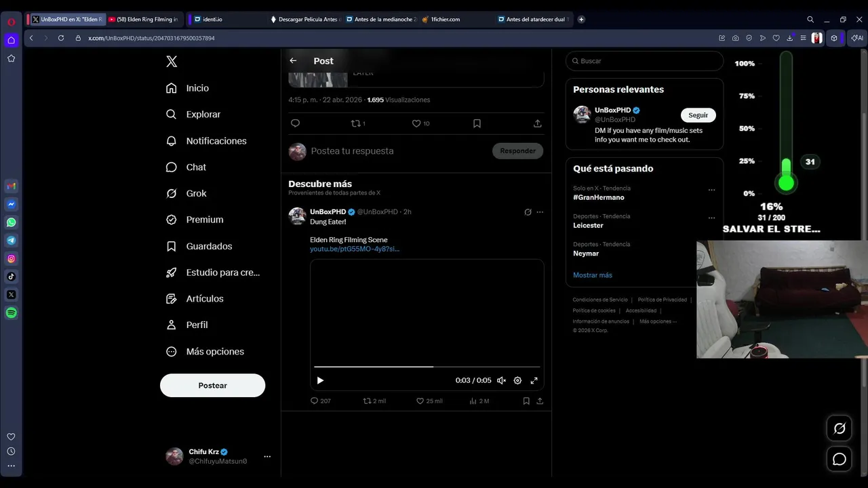Open WhatsApp from the Opera sidebar

pyautogui.click(x=11, y=222)
